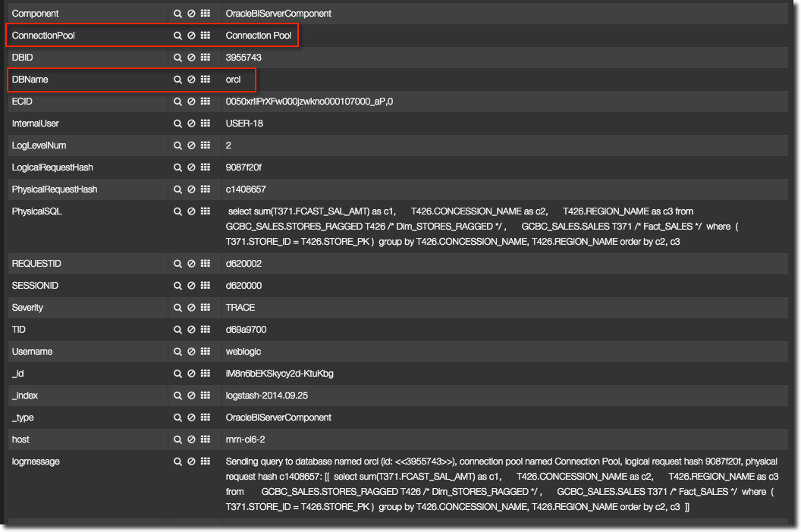Toggle the logmessage column using its grid icon
This screenshot has height=532, width=801.
pos(205,462)
